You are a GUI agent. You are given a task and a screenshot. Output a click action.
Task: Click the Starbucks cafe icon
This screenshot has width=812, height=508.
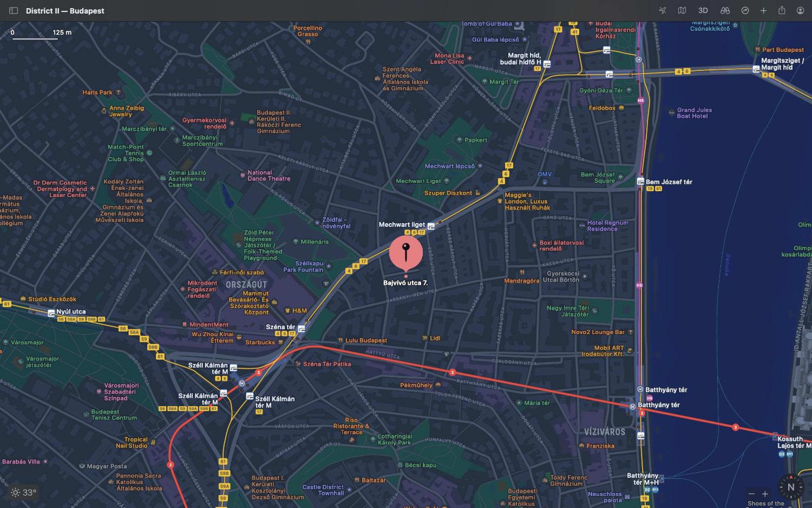coord(281,342)
